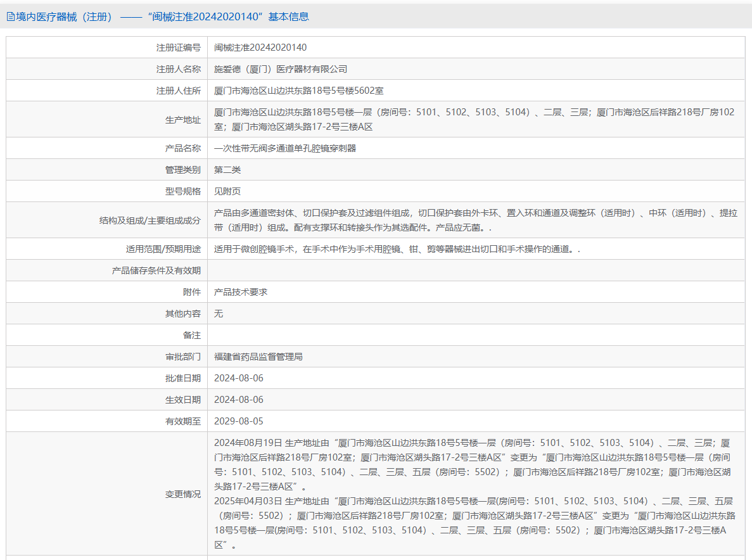Image resolution: width=752 pixels, height=560 pixels.
Task: Select the value 无
Action: coord(219,314)
